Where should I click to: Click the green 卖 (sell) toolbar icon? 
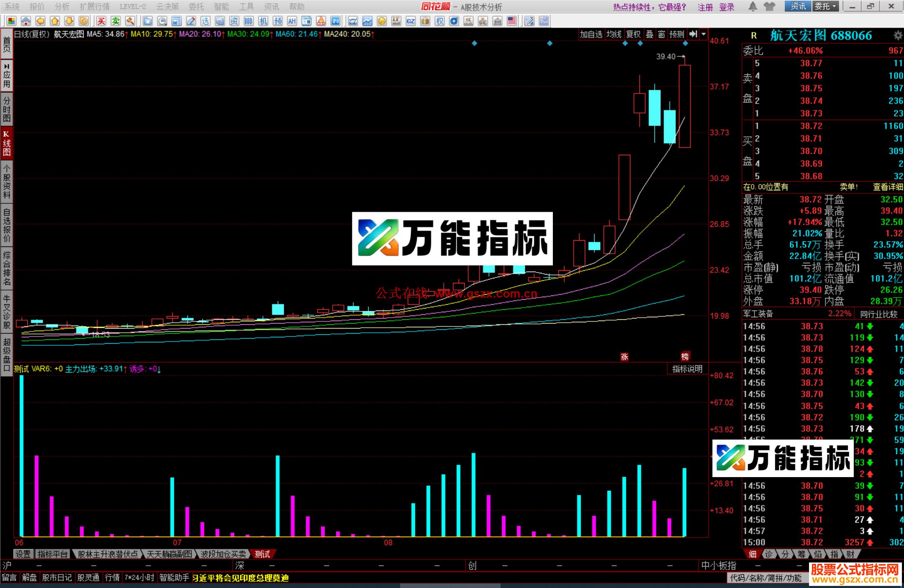[x=116, y=21]
